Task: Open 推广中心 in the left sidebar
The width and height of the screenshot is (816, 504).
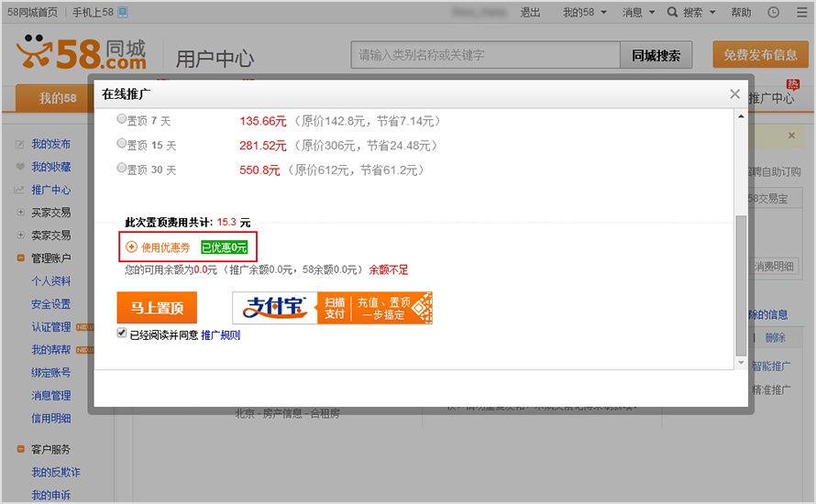Action: [50, 190]
